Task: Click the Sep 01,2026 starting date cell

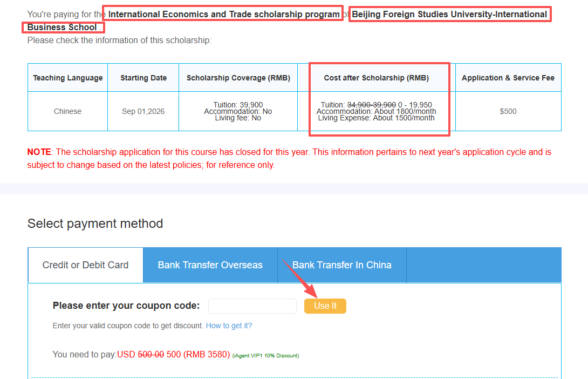Action: click(x=143, y=111)
